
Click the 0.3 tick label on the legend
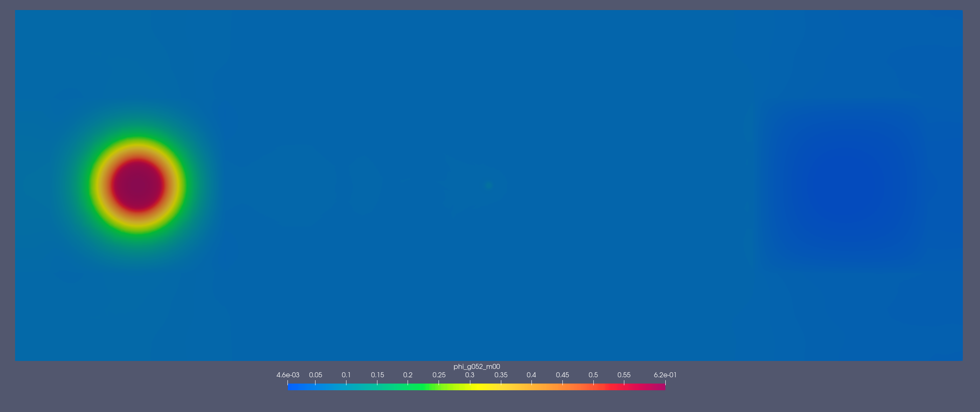click(x=469, y=375)
